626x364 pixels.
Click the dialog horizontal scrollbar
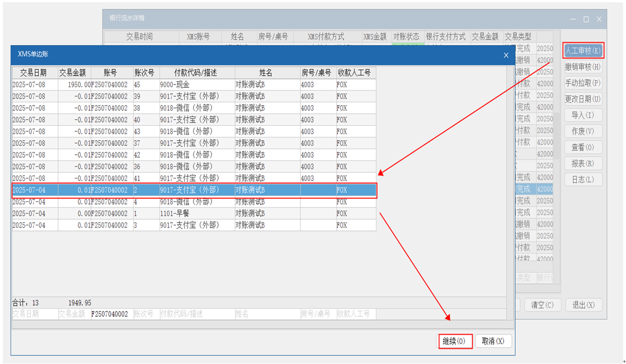click(x=262, y=324)
